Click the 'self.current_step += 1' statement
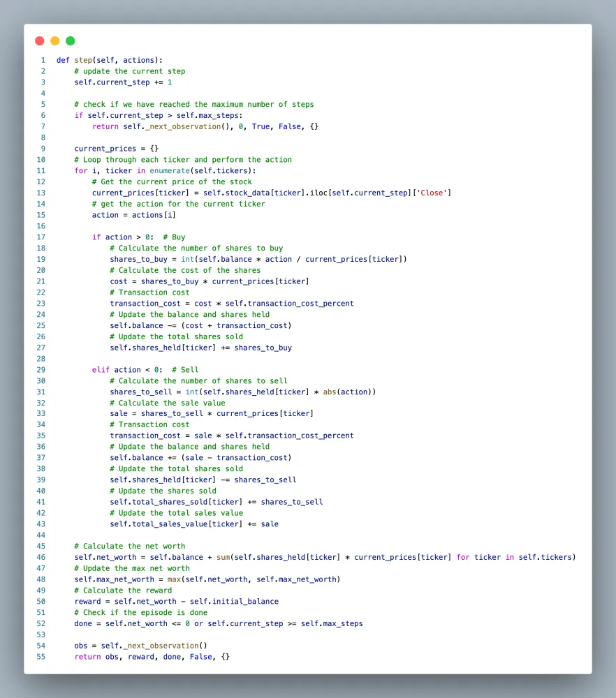This screenshot has height=698, width=616. 123,82
